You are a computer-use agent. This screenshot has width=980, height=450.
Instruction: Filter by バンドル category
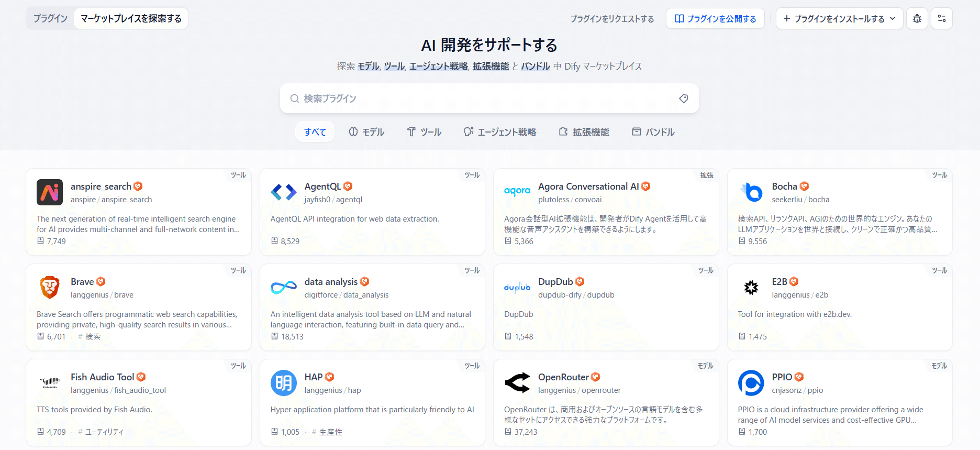(x=653, y=132)
